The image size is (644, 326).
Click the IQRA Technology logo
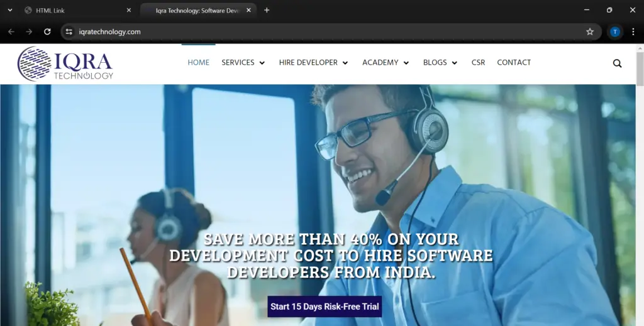(65, 63)
